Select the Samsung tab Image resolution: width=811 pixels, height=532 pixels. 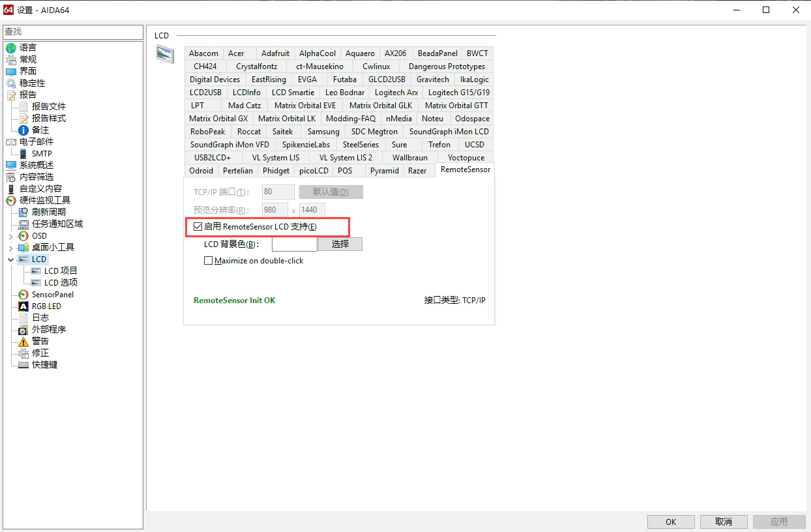(324, 132)
